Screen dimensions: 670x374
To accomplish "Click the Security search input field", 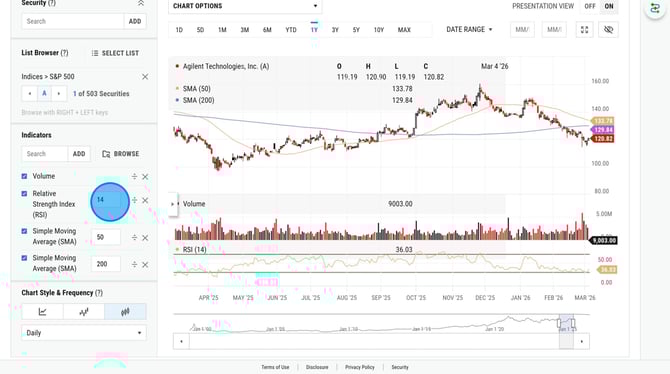I will point(73,21).
